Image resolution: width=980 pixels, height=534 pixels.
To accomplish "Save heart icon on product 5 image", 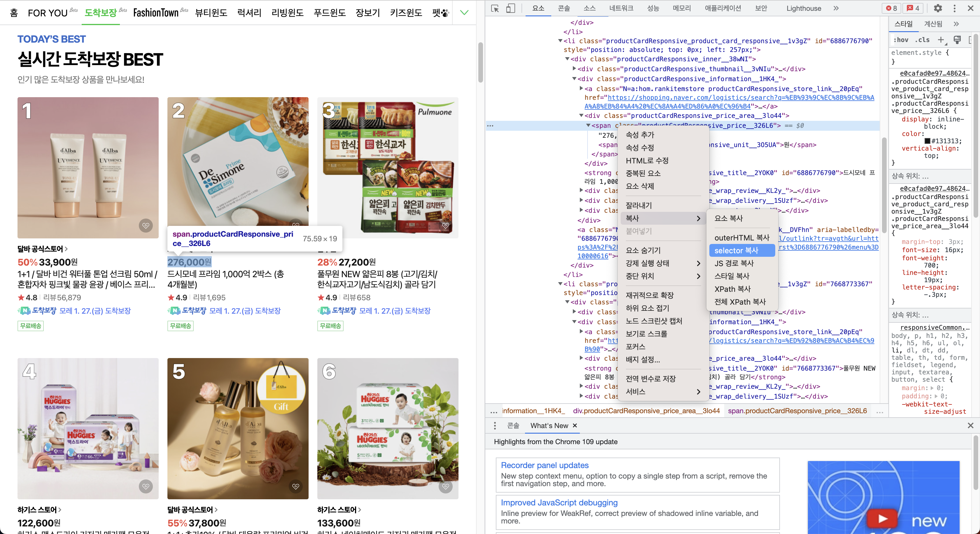I will (295, 486).
